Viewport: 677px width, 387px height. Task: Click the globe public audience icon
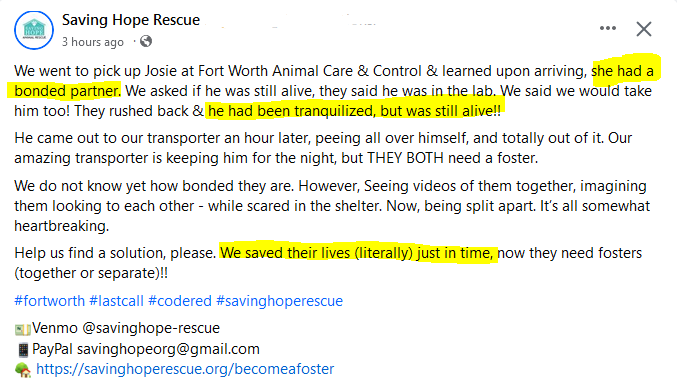[146, 41]
